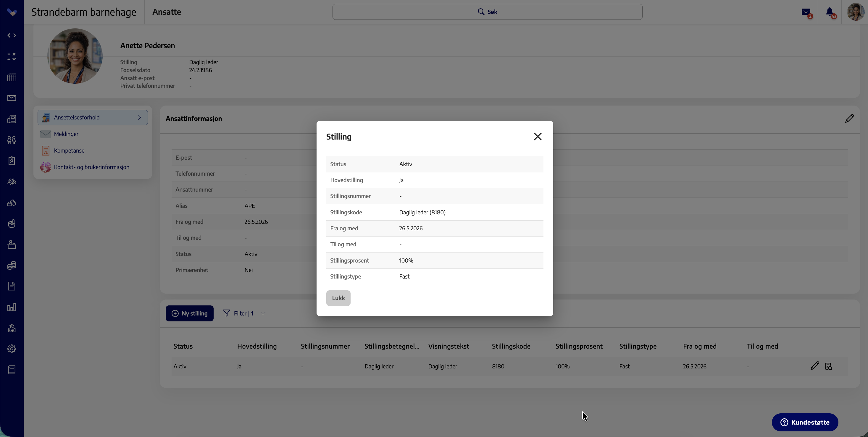Sort by the Stillingstype column header

(x=638, y=346)
